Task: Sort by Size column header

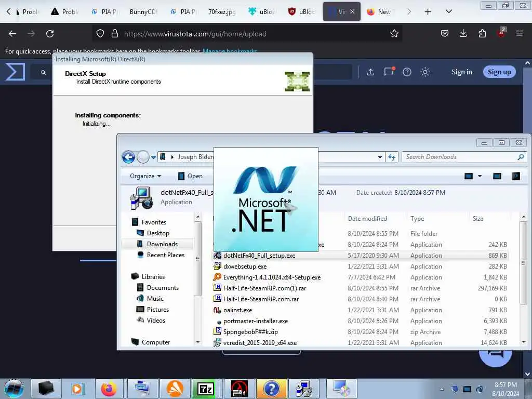Action: pos(478,219)
